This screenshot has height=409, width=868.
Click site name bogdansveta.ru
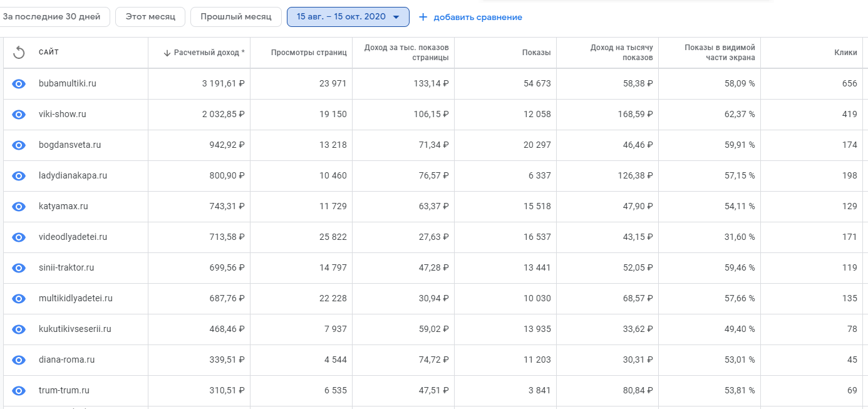click(70, 145)
